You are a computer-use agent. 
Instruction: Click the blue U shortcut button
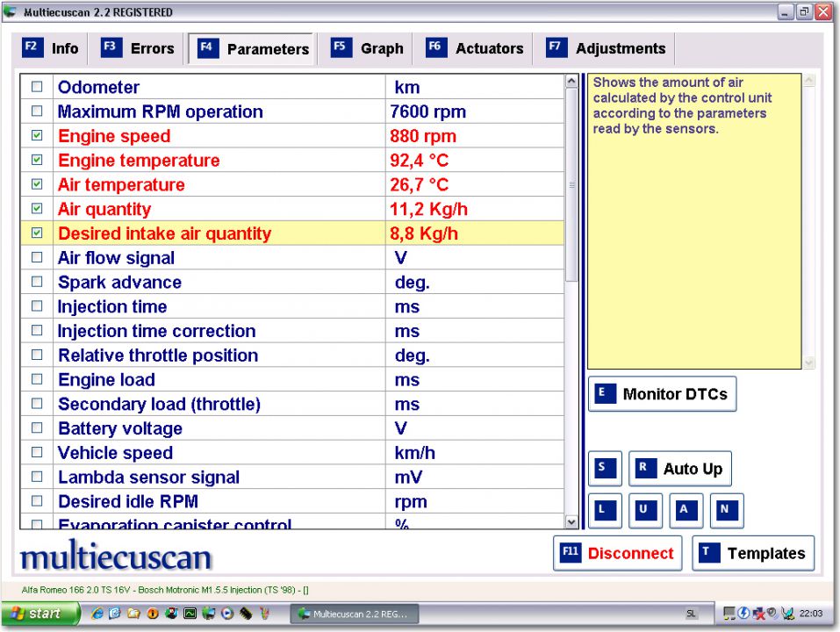[x=645, y=510]
